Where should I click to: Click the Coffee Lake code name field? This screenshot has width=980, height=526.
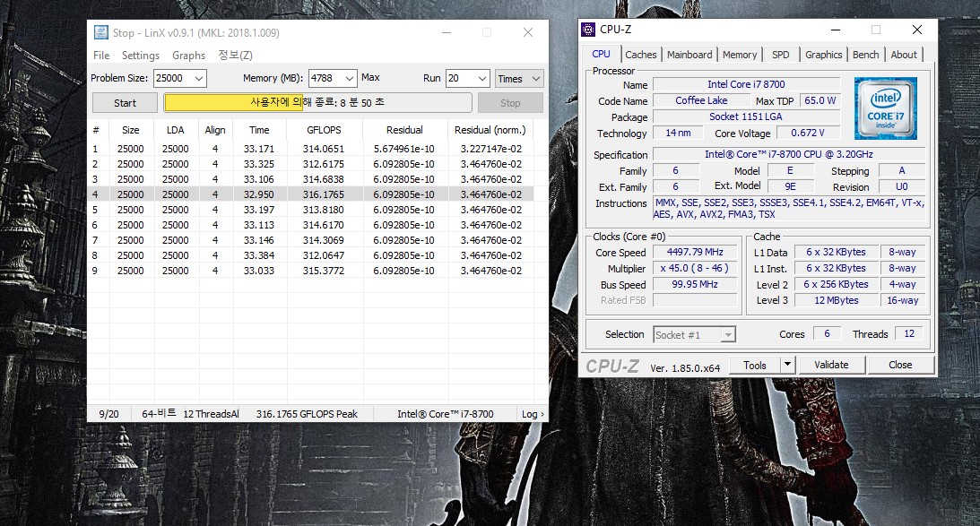tap(701, 100)
